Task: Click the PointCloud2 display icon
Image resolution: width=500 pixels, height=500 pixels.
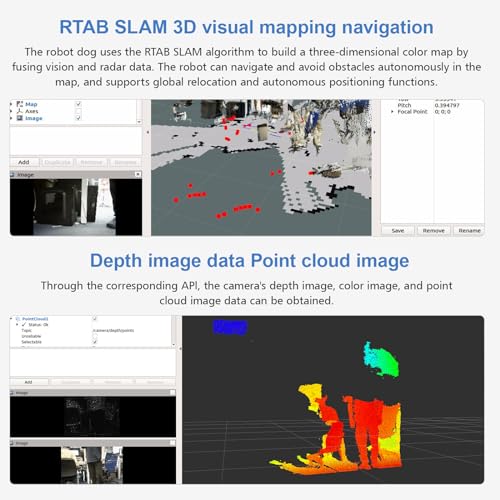Action: pyautogui.click(x=18, y=319)
